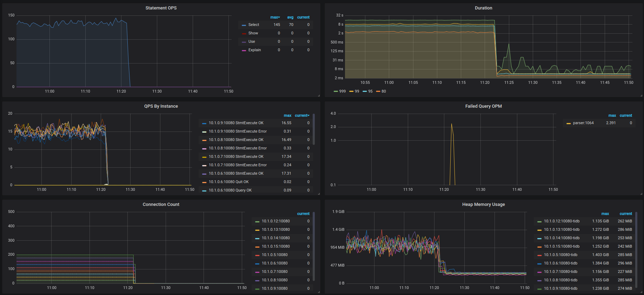The height and width of the screenshot is (295, 644).
Task: Select 10.1.0.8:10080 in Connection Count legend
Action: click(274, 280)
